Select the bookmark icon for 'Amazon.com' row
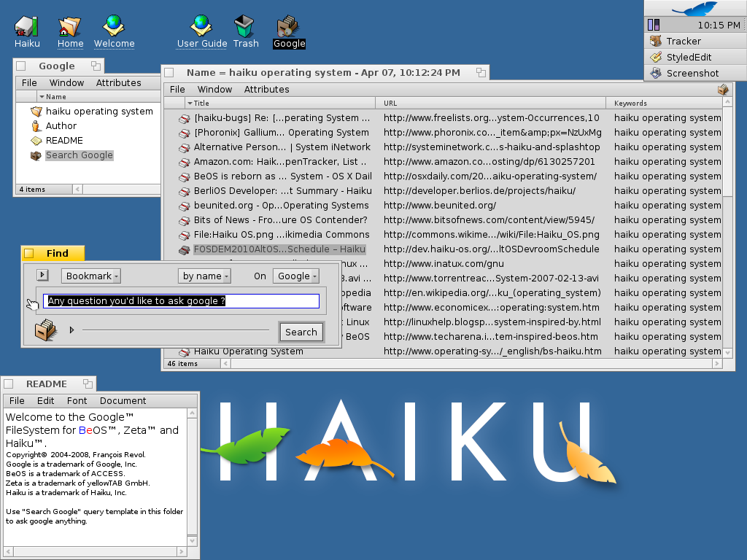 [185, 163]
